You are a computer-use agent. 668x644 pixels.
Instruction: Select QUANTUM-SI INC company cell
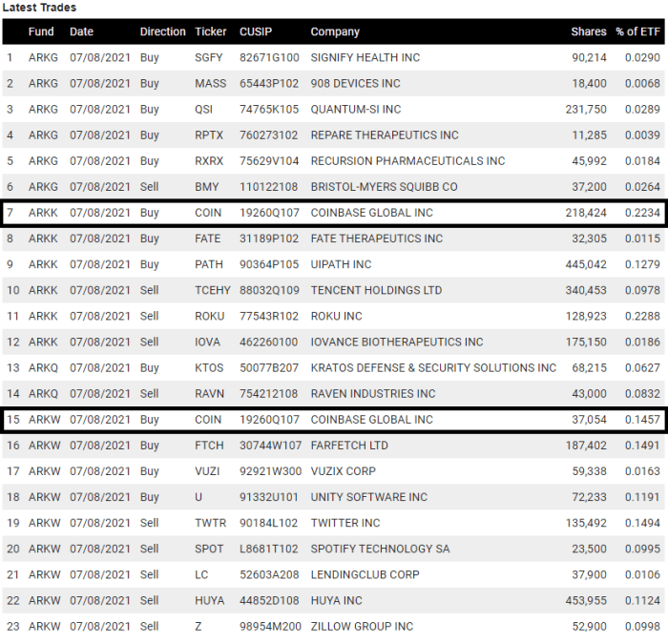pos(356,110)
